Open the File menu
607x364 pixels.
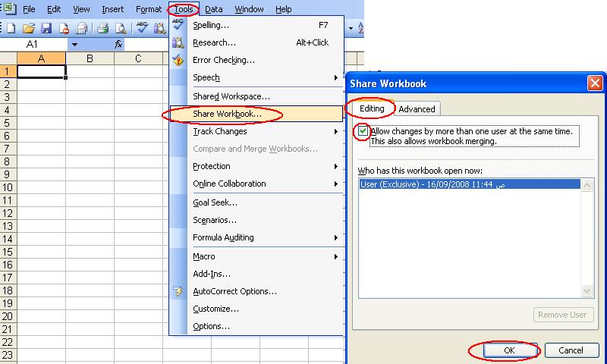(29, 9)
